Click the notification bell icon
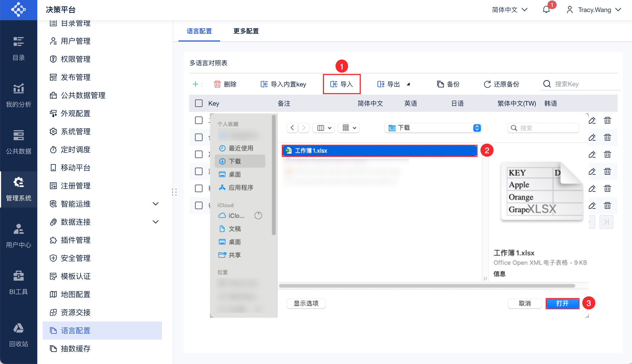Viewport: 632px width, 364px height. click(546, 10)
